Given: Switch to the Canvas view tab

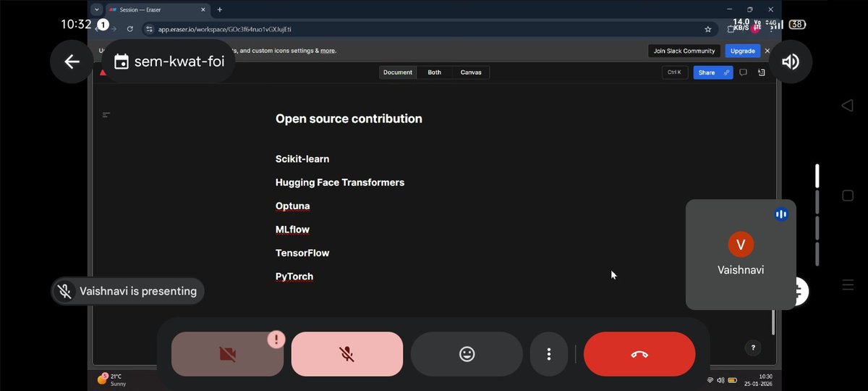Looking at the screenshot, I should (471, 72).
